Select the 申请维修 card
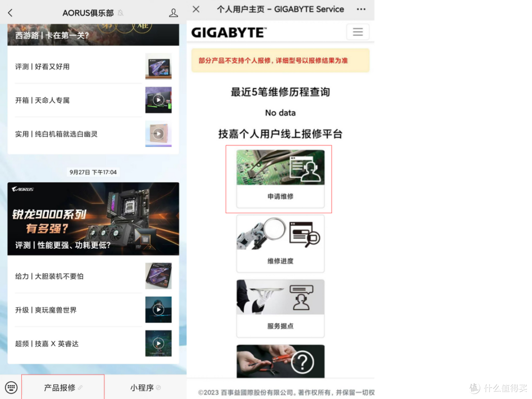The image size is (532, 399). 280,179
